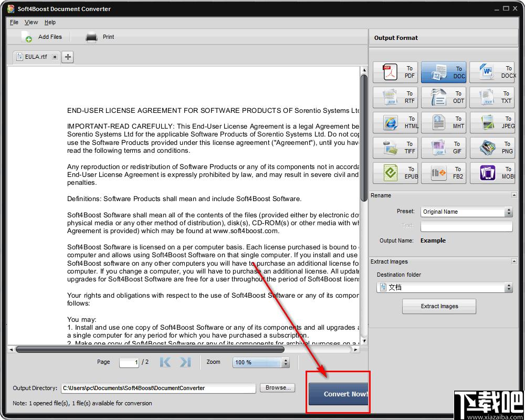Add a new document tab with plus

68,57
